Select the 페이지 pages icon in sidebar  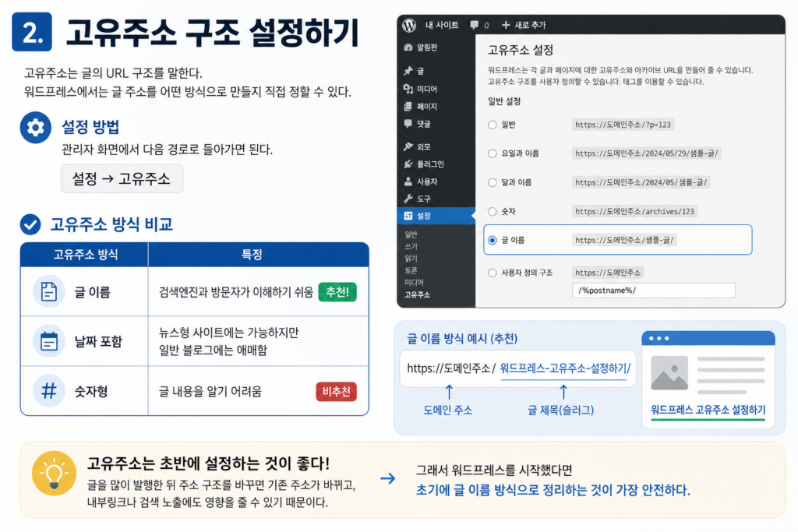[x=408, y=106]
